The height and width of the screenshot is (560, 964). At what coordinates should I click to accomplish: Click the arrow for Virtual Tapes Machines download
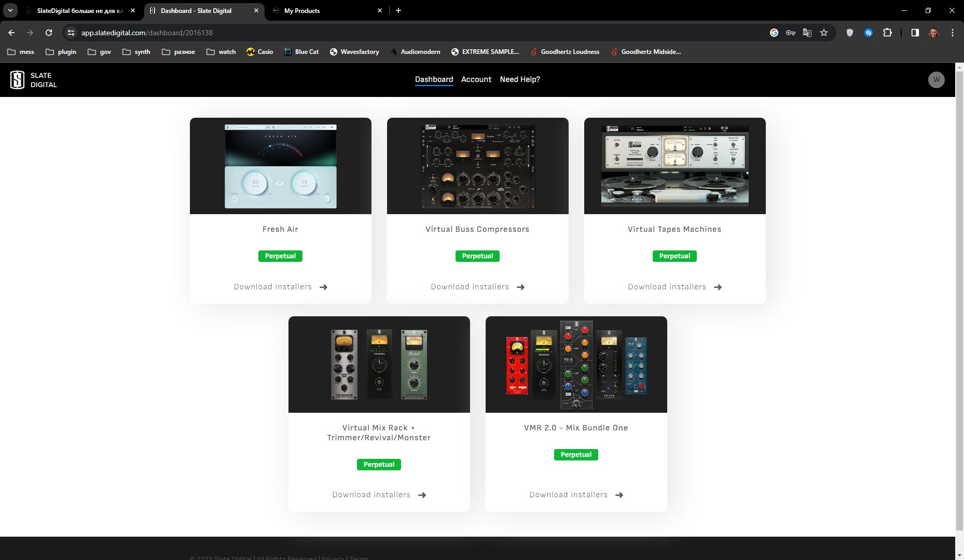718,287
